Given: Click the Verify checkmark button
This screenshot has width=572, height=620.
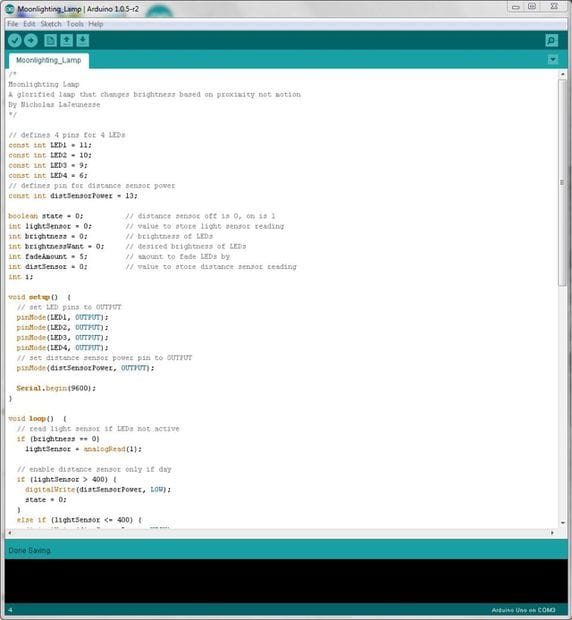Looking at the screenshot, I should (x=15, y=40).
